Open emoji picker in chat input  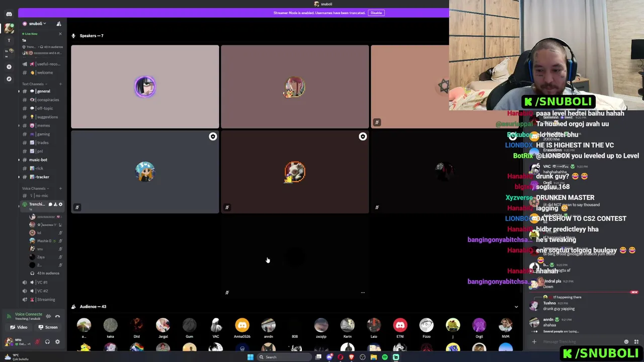[626, 342]
